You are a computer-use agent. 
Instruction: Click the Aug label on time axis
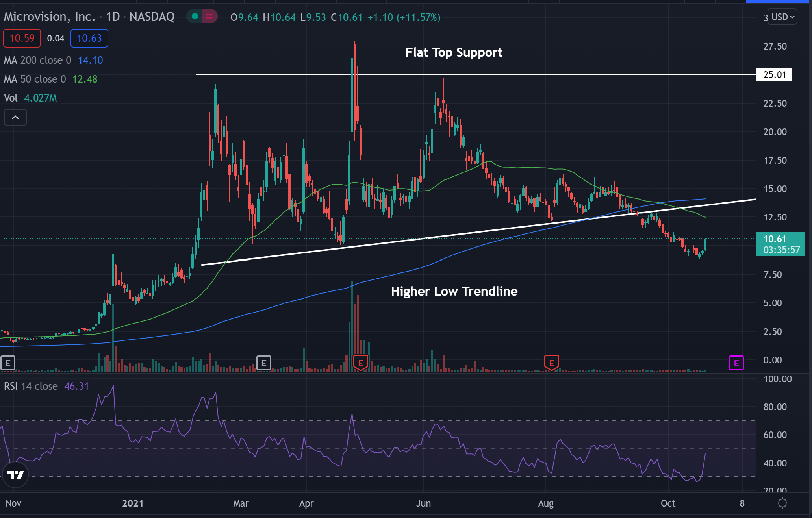tap(546, 503)
